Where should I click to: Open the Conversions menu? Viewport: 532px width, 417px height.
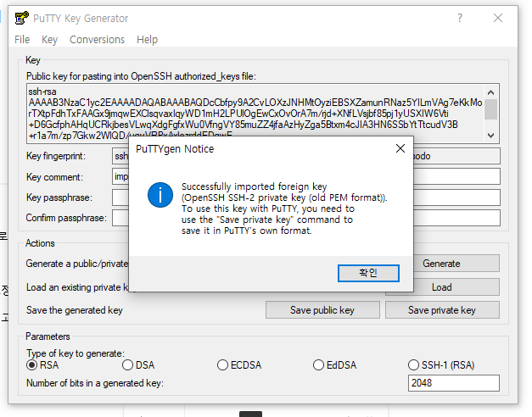[97, 40]
